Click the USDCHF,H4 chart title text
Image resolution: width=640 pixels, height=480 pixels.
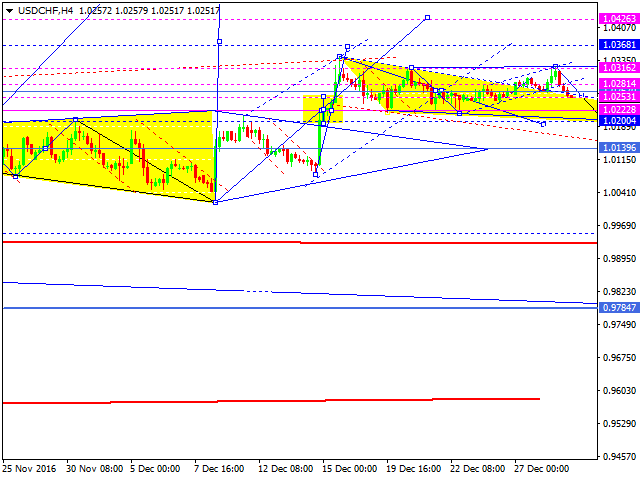pyautogui.click(x=46, y=11)
